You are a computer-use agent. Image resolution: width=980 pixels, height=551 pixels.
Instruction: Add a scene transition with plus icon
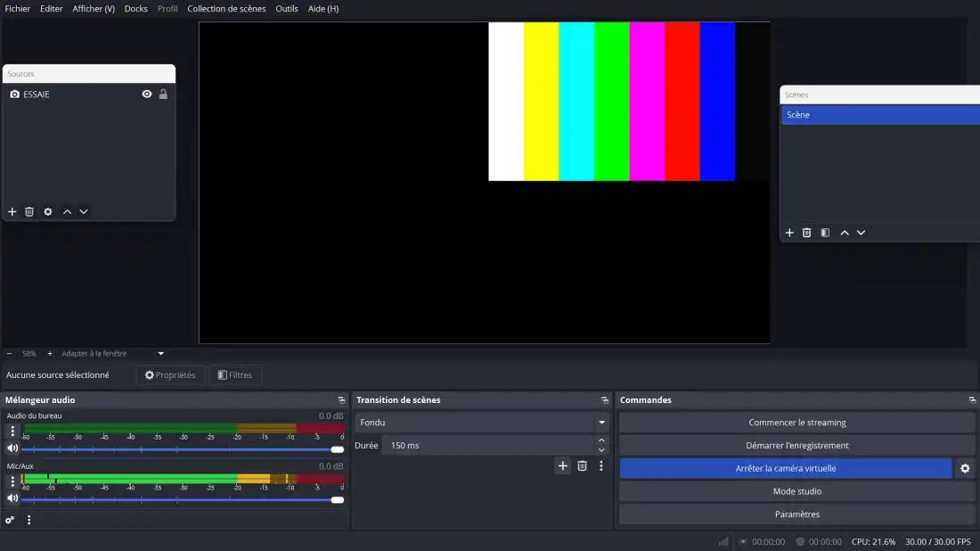(562, 465)
